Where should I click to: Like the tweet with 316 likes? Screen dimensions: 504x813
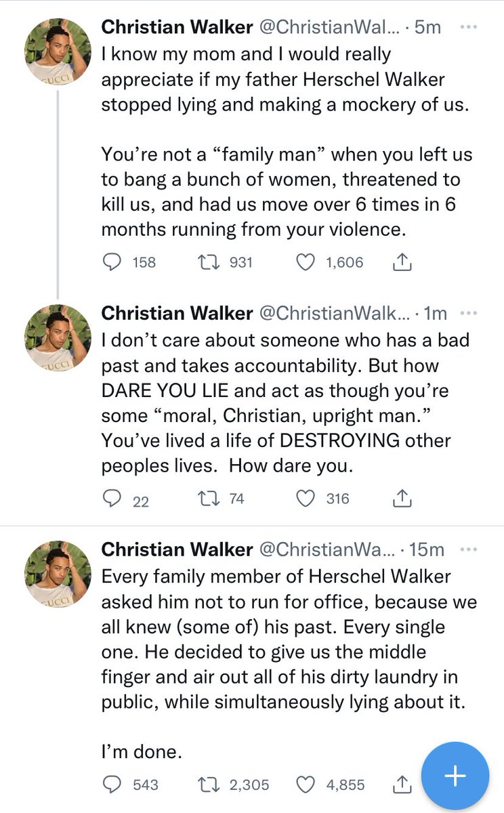(308, 499)
